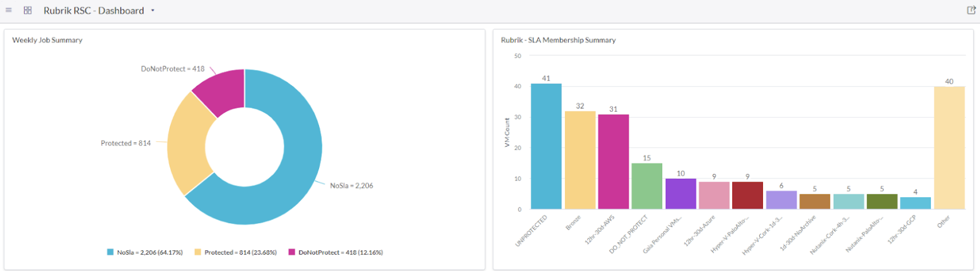980x271 pixels.
Task: Toggle the NoSla legend swatch
Action: (x=110, y=252)
